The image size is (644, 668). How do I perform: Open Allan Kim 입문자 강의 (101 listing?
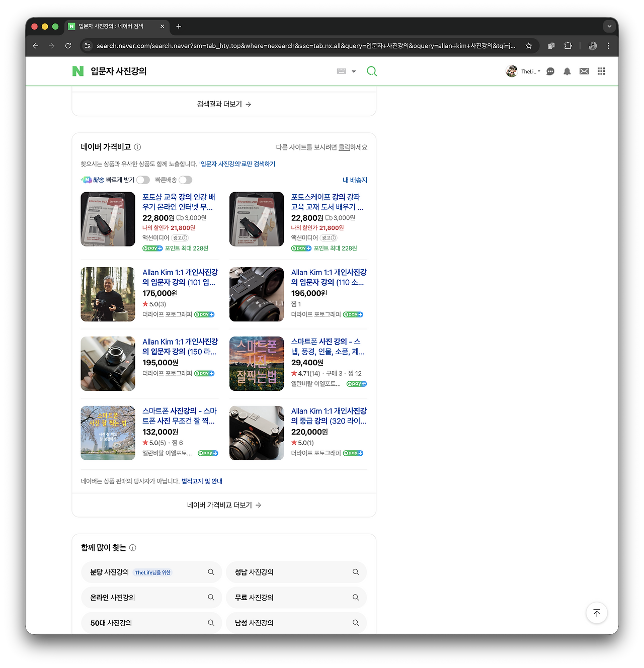tap(180, 277)
